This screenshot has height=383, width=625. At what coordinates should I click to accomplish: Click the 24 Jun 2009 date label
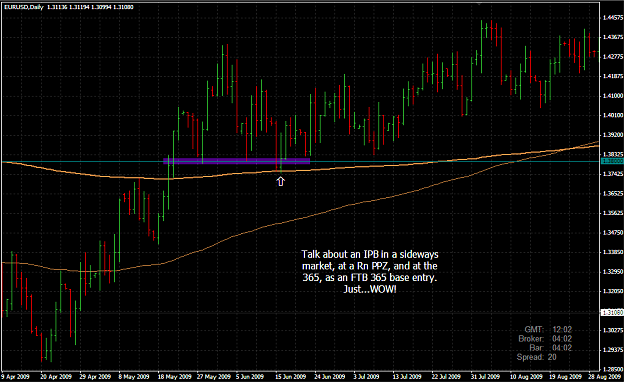click(x=330, y=377)
